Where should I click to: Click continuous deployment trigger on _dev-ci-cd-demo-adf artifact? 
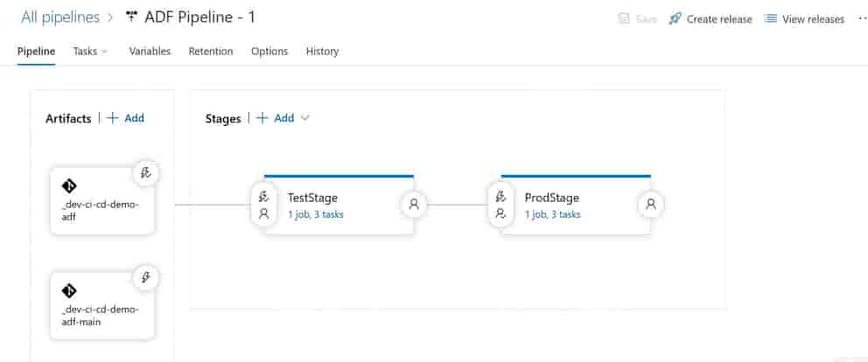146,173
